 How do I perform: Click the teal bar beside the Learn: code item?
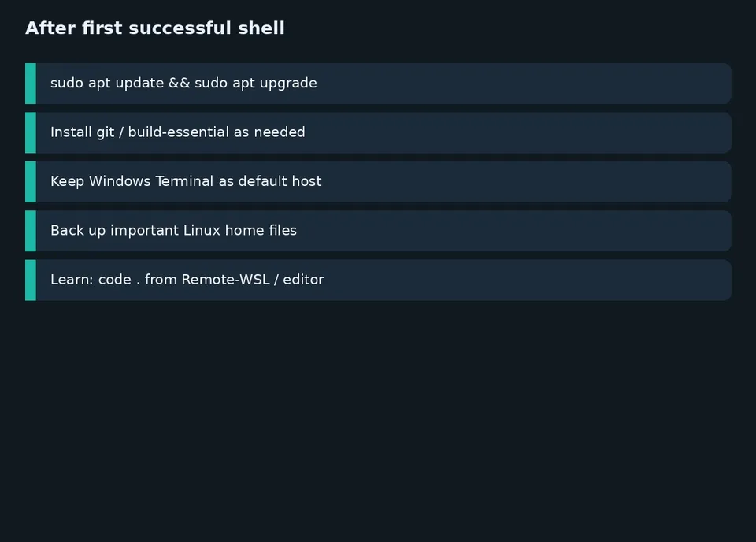tap(31, 280)
